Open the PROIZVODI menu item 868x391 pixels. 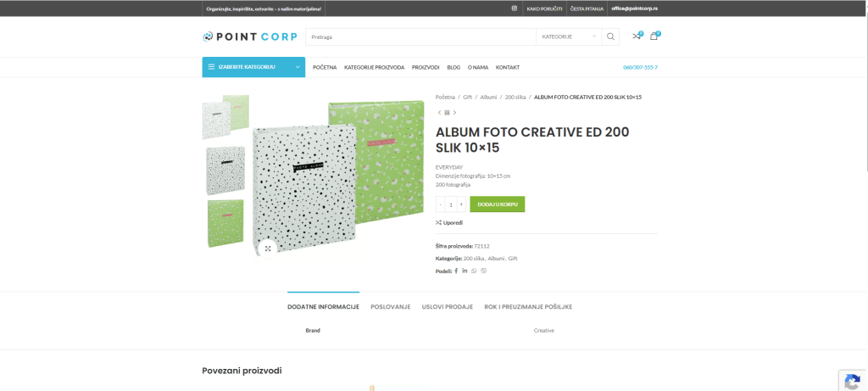426,67
